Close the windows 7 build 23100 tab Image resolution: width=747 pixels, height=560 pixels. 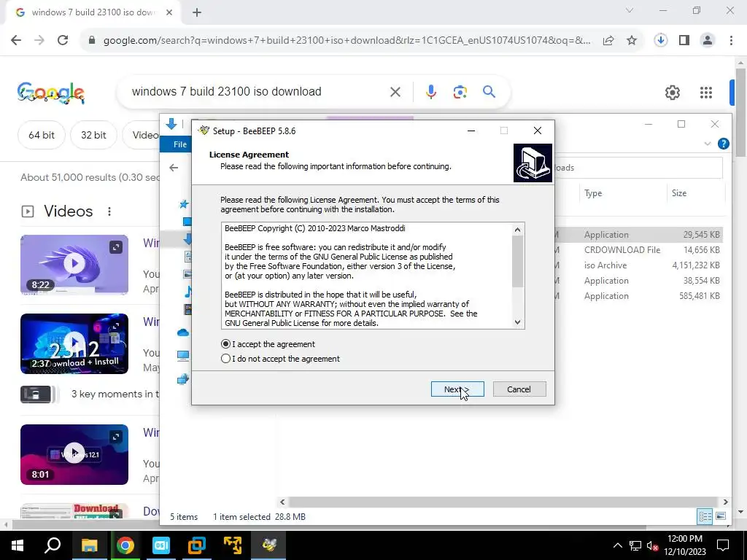click(169, 13)
